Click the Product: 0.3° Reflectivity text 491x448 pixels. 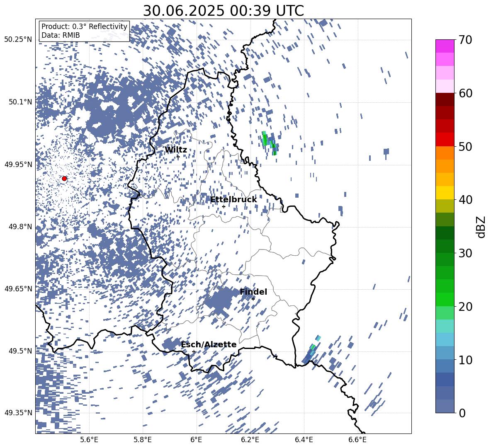[84, 26]
